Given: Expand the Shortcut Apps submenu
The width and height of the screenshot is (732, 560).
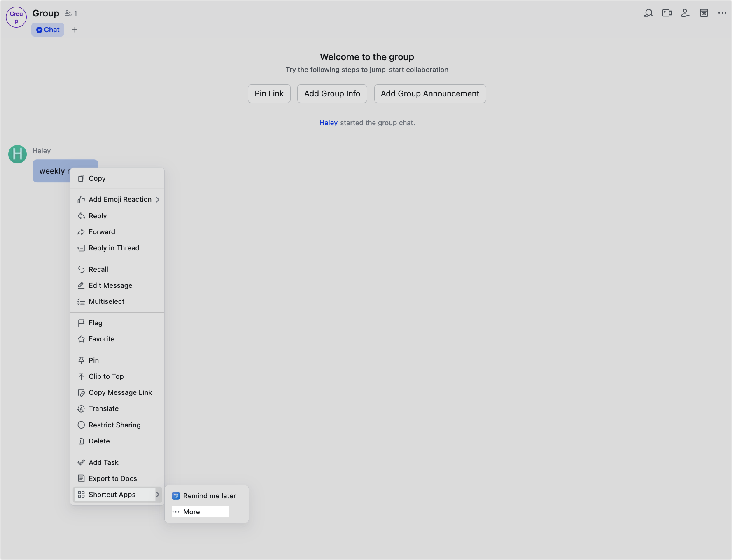Looking at the screenshot, I should [117, 495].
